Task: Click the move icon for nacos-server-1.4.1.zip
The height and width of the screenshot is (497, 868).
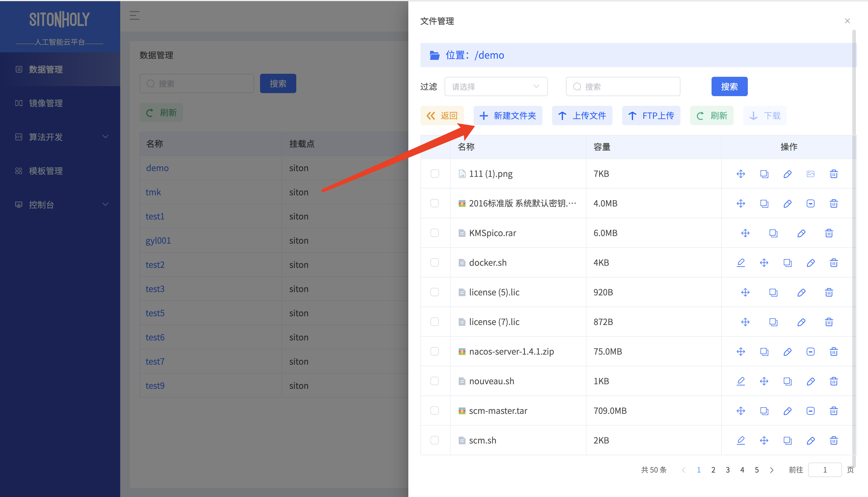Action: 741,352
